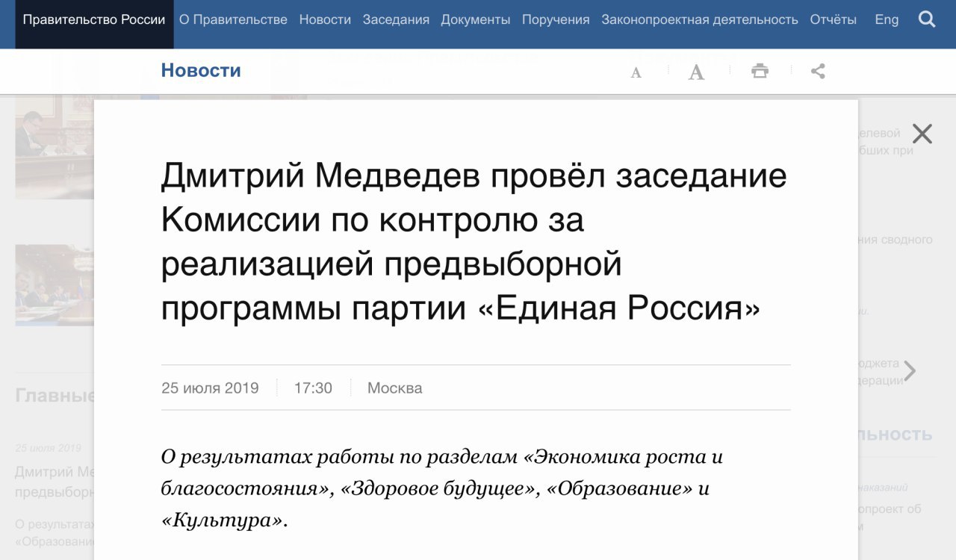
Task: Click the time 17:30
Action: 313,388
